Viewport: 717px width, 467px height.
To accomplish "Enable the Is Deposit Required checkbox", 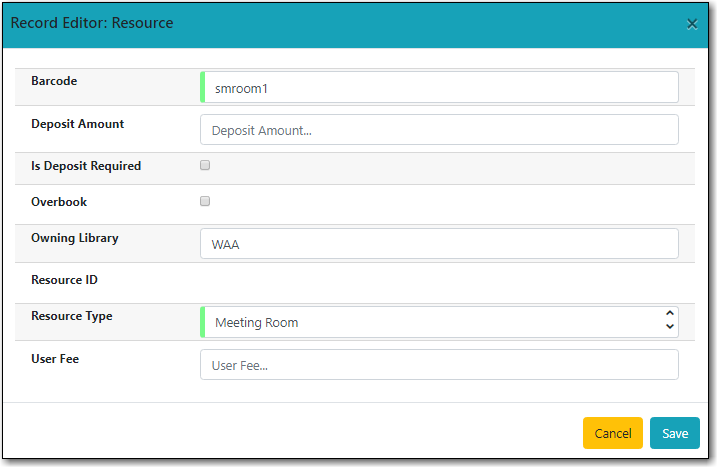I will 205,165.
